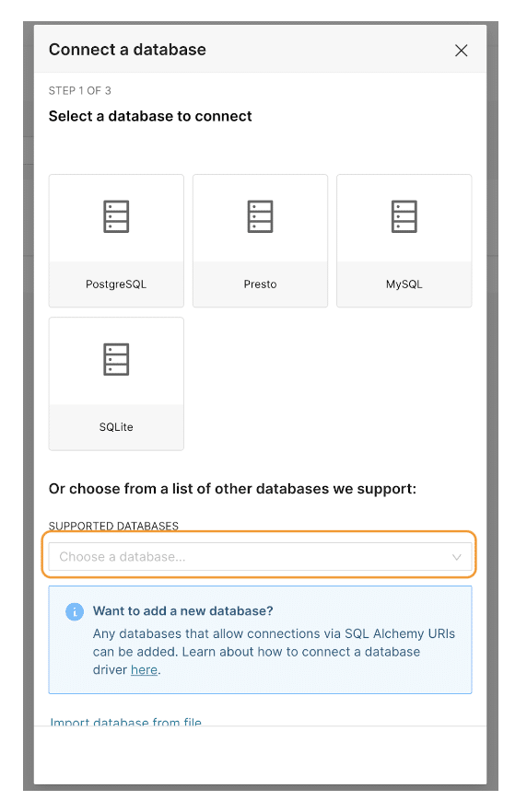Click the blue info icon in alert

pos(75,611)
